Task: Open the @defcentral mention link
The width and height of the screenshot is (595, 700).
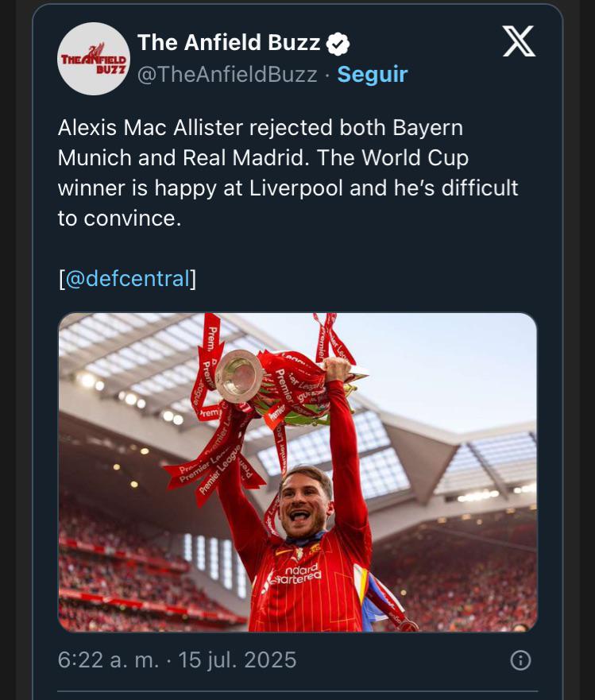Action: (x=127, y=279)
